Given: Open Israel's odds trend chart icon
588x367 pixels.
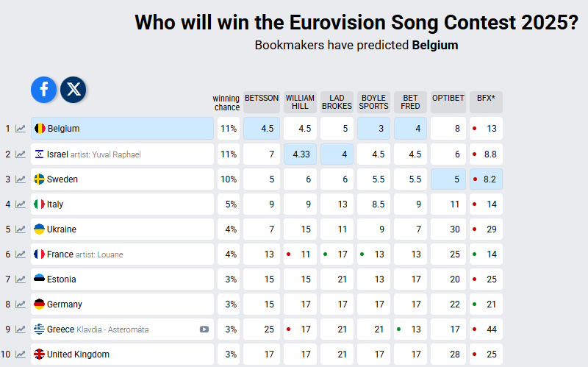Looking at the screenshot, I should coord(21,154).
